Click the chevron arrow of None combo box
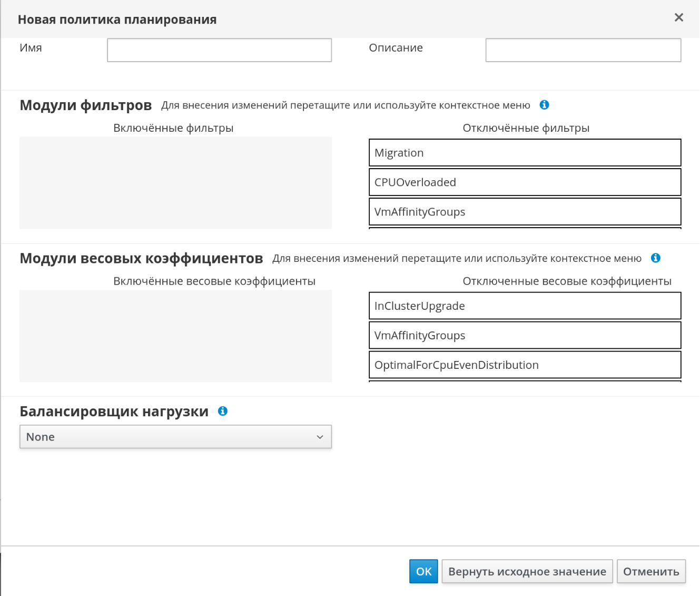This screenshot has height=596, width=700. (x=320, y=437)
